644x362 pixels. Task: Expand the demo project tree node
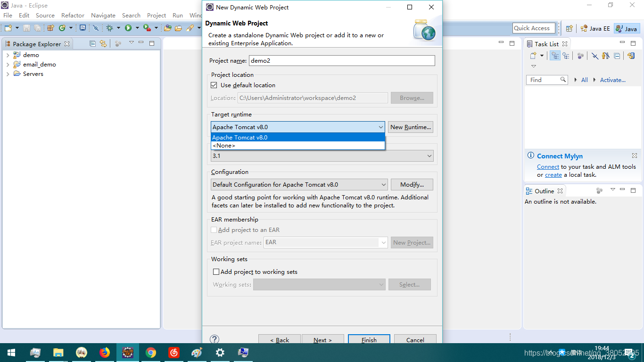tap(8, 55)
